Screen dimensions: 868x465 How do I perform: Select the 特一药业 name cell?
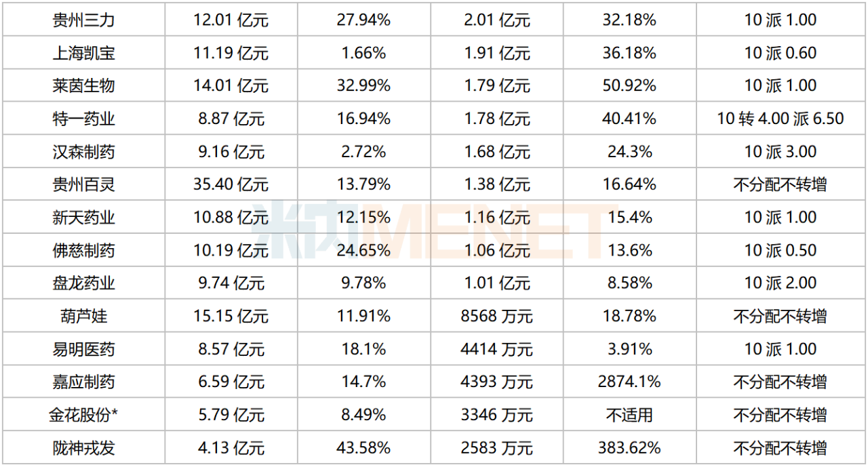click(x=83, y=119)
